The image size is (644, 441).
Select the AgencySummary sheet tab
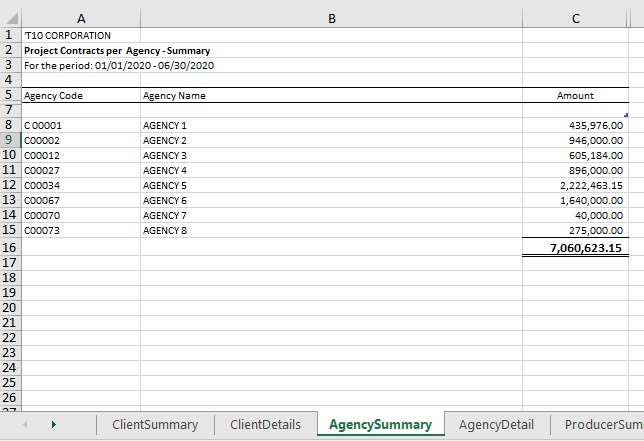coord(380,425)
